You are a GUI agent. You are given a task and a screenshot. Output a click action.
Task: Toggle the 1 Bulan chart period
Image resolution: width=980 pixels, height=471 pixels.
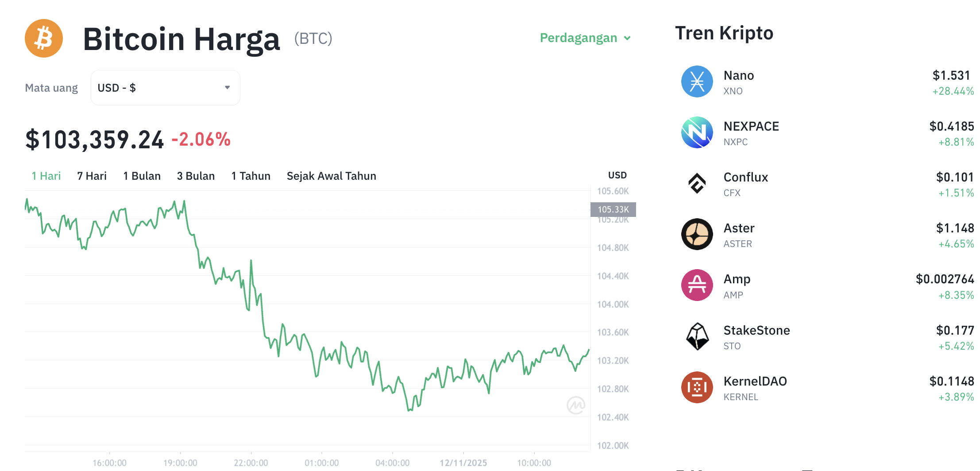(142, 176)
